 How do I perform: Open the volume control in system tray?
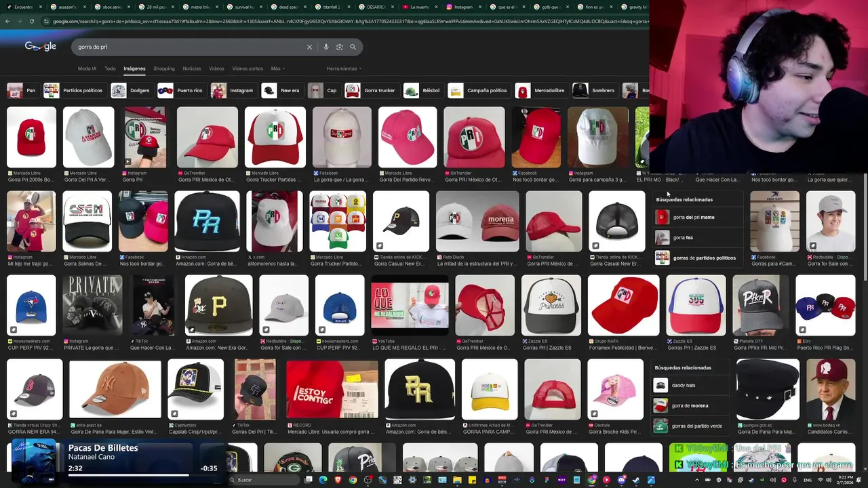pos(829,480)
